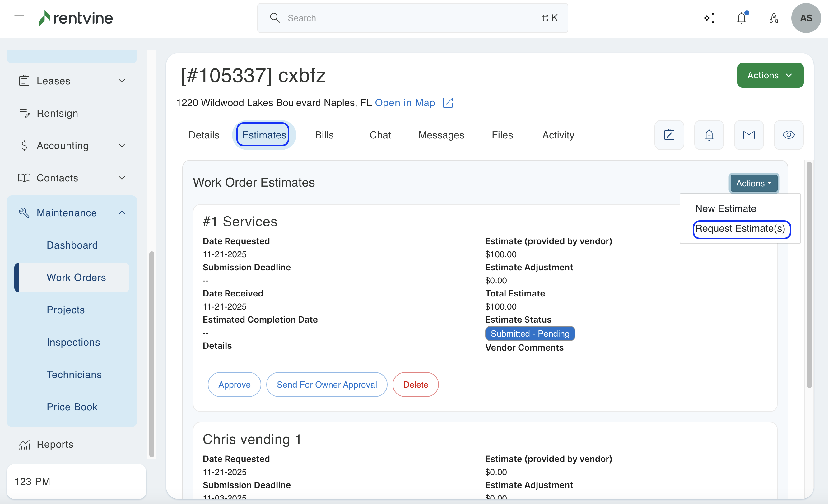Screen dimensions: 828x504
Task: Switch to the Bills tab
Action: (324, 135)
